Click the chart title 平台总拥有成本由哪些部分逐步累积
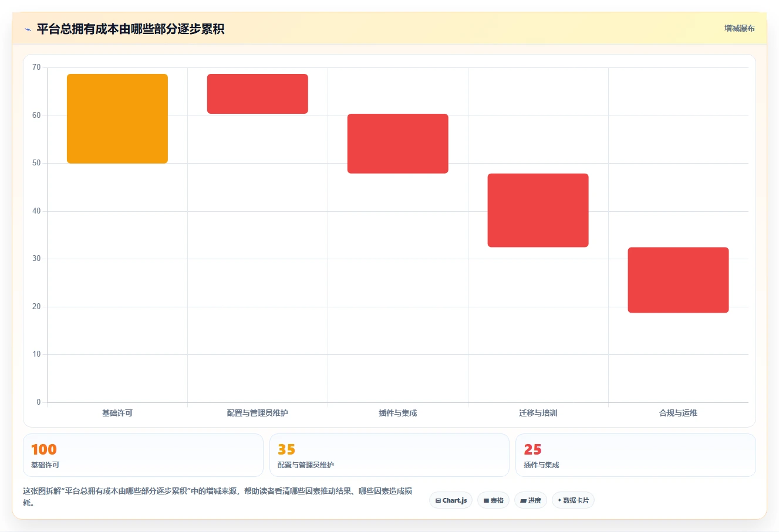Image resolution: width=779 pixels, height=532 pixels. click(x=130, y=29)
